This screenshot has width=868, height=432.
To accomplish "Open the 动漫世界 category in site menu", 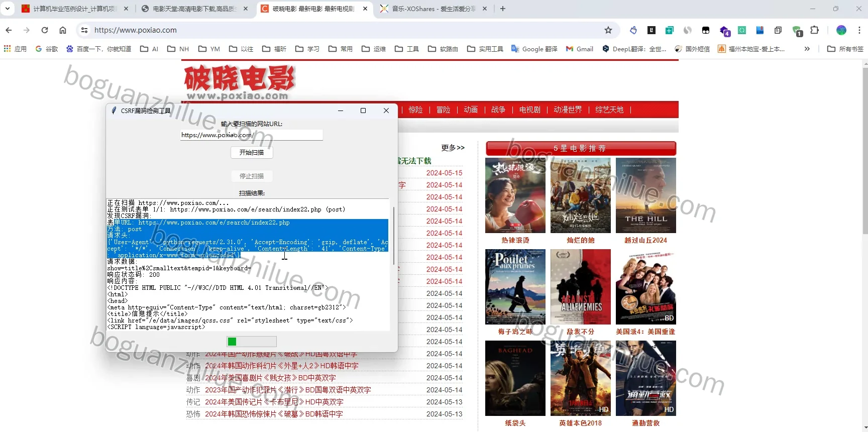I will 568,110.
